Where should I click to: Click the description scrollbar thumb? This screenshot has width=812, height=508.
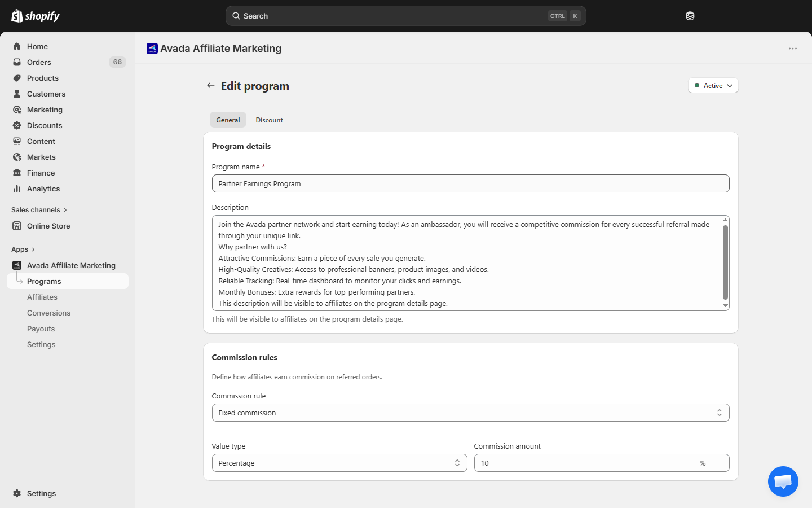pos(725,262)
